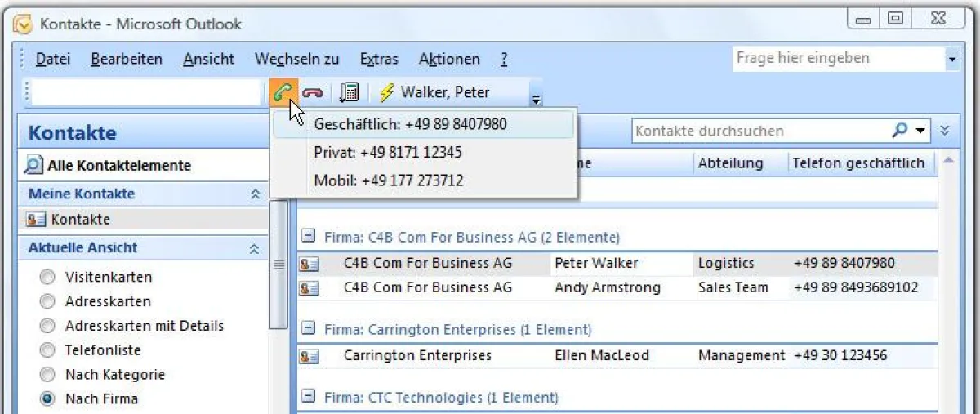980x414 pixels.
Task: Open the Extras menu
Action: point(379,59)
